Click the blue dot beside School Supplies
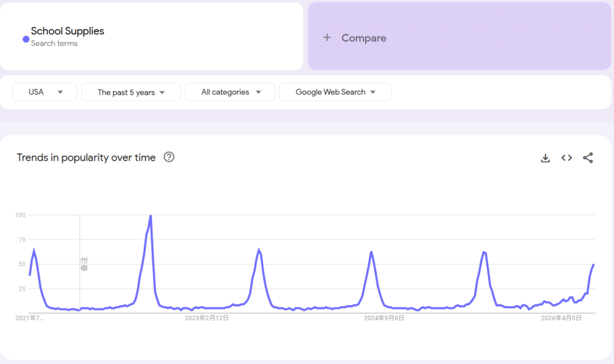This screenshot has height=364, width=614. [x=26, y=39]
